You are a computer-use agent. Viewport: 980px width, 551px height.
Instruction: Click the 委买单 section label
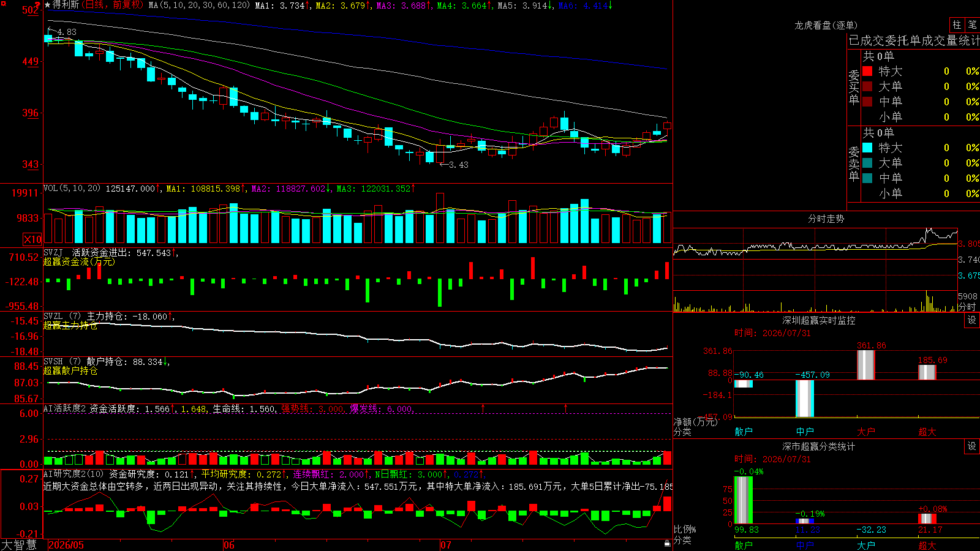(854, 86)
